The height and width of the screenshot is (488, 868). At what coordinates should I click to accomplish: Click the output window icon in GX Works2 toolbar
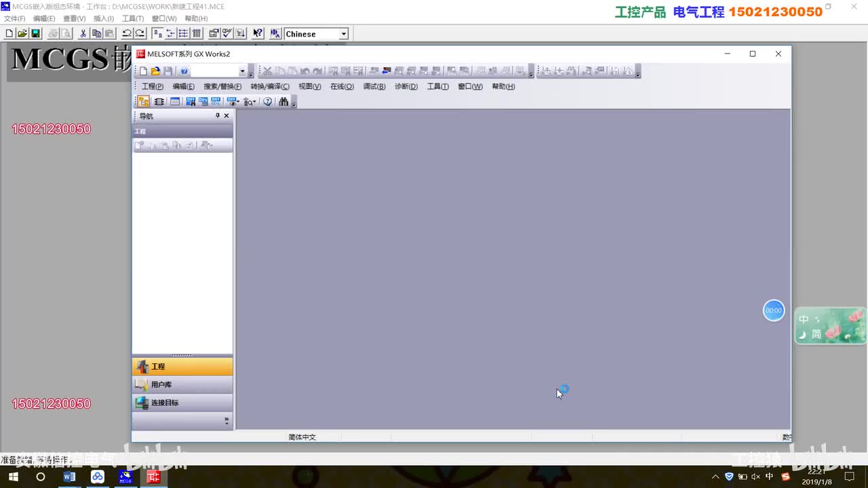click(x=175, y=102)
